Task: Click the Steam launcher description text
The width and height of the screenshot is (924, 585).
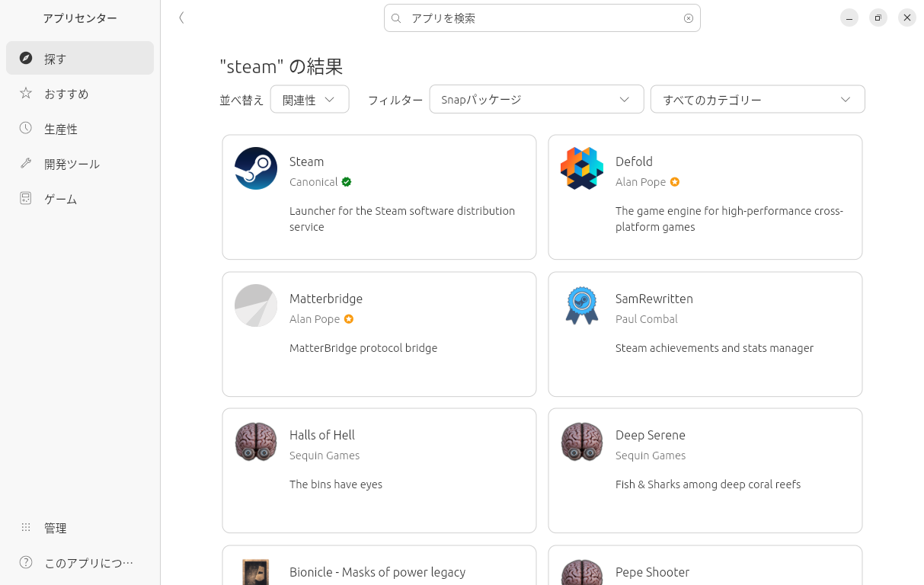Action: pyautogui.click(x=402, y=219)
